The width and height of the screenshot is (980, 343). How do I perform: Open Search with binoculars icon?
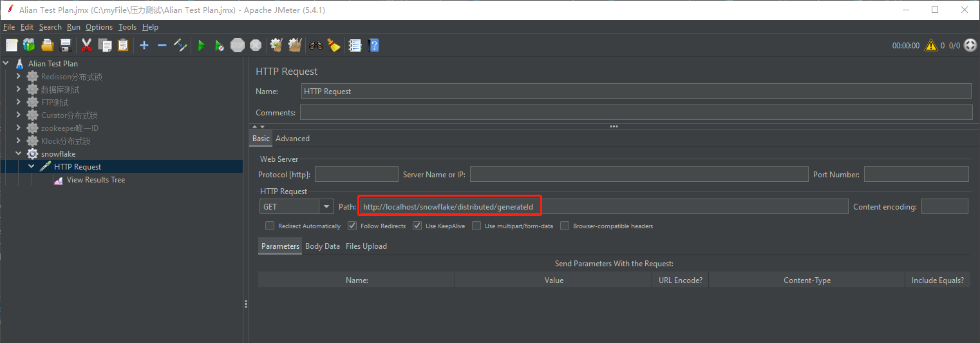(316, 45)
